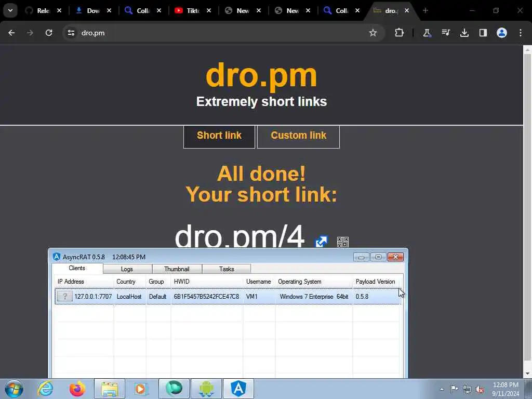
Task: Open Chrome Labs flask icon
Action: pos(427,33)
